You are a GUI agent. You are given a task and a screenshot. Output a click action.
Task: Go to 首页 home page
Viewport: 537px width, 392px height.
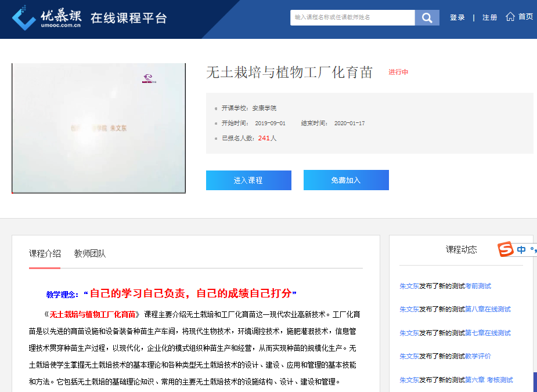(x=526, y=17)
